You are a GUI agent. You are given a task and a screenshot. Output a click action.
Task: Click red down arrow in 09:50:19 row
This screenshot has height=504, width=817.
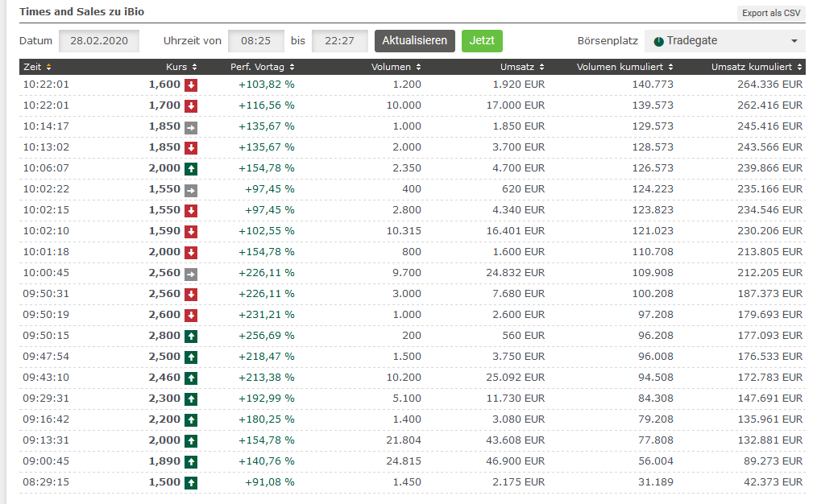(x=191, y=315)
